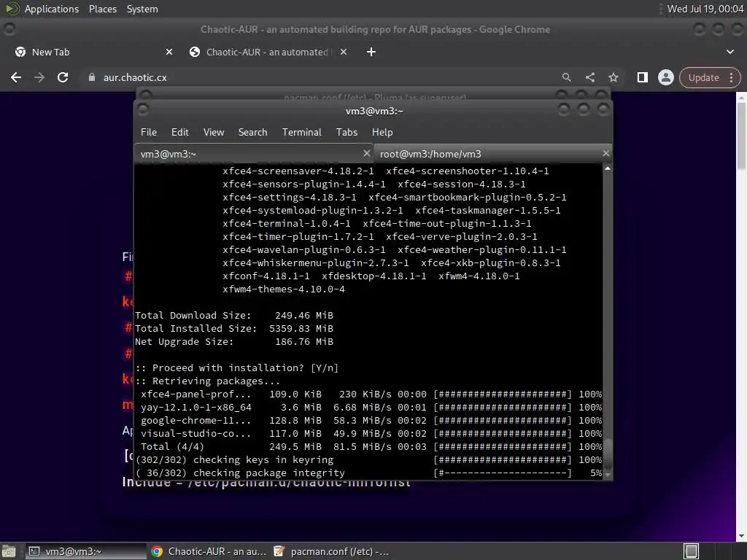Open the System menu in top panel
This screenshot has width=747, height=560.
[142, 9]
